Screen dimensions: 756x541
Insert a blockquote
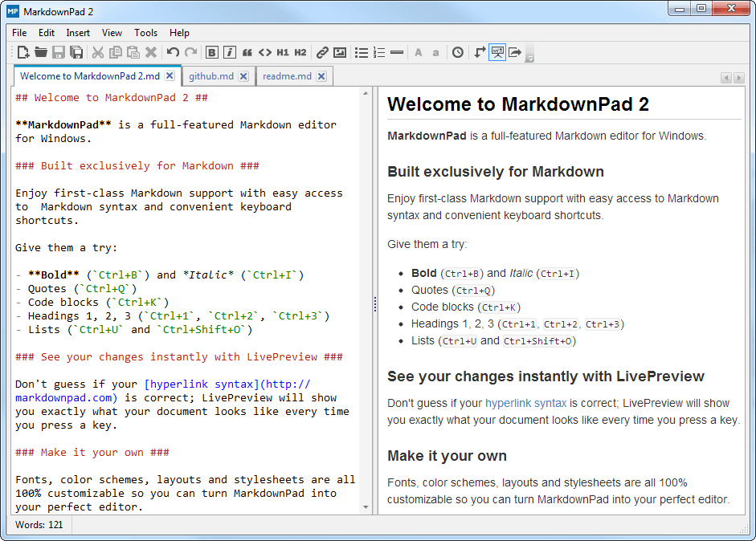[247, 51]
